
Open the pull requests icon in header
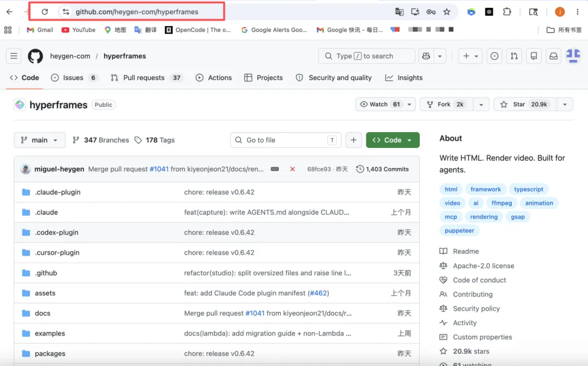coord(514,56)
